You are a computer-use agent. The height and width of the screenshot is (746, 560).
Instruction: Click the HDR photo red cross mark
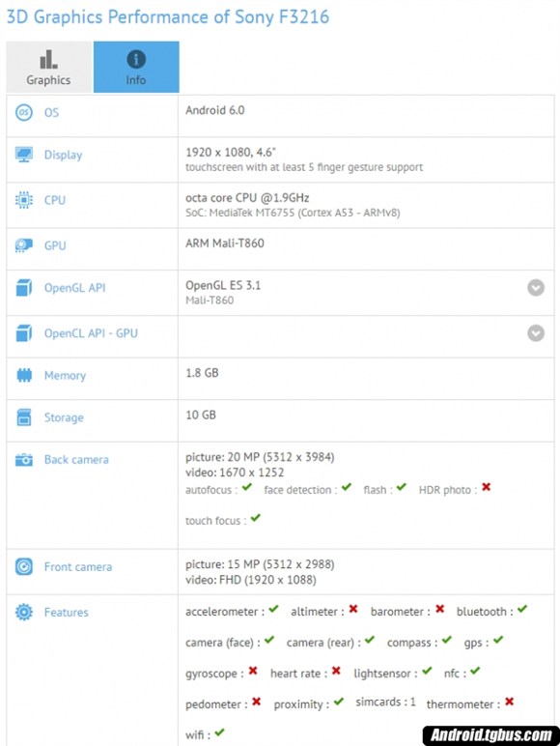coord(486,487)
